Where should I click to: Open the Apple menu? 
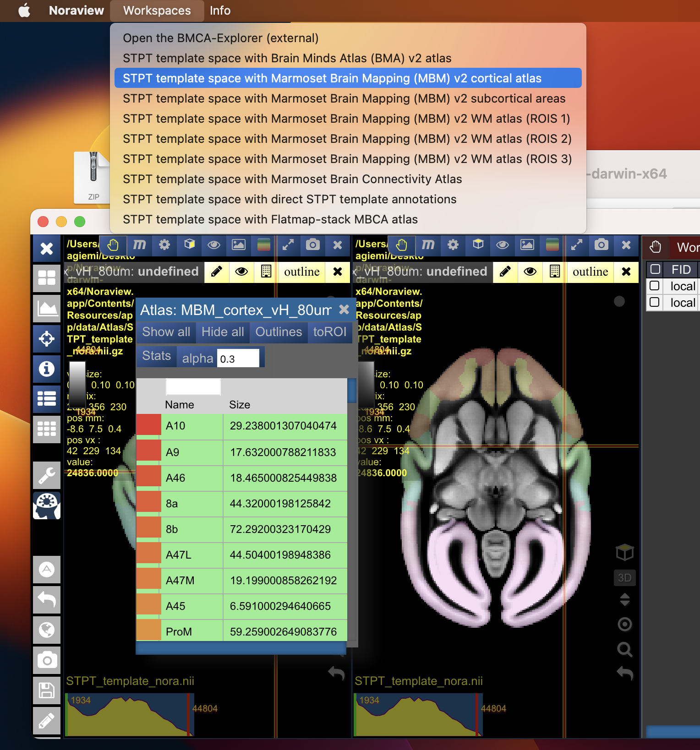click(x=24, y=11)
